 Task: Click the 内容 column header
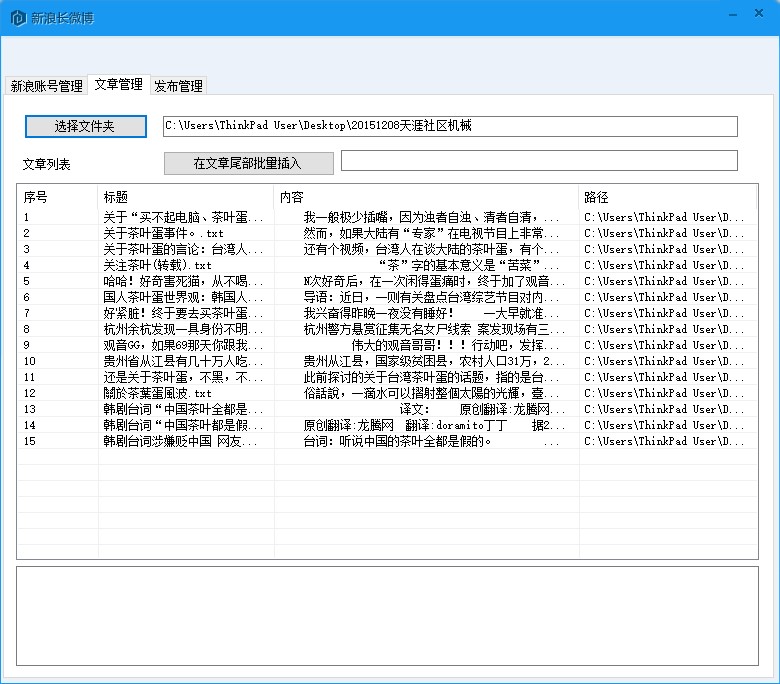[x=426, y=197]
